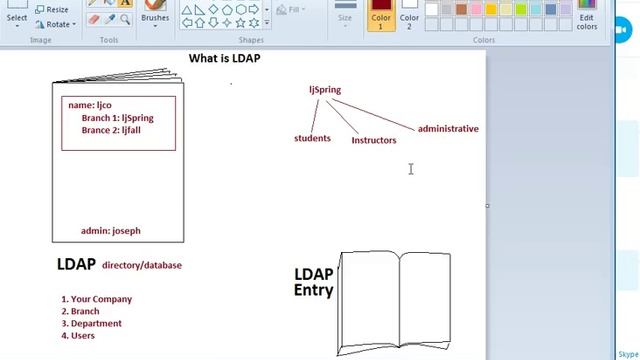Choose the Eraser tool
640x360 pixels.
(94, 19)
